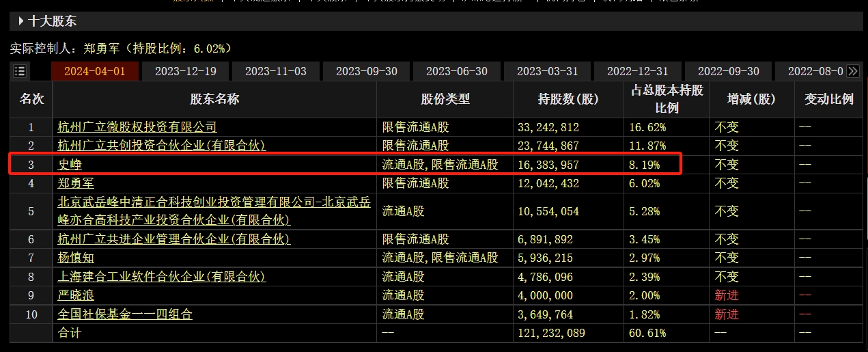Image resolution: width=868 pixels, height=352 pixels.
Task: Open shareholder link 杭州广立微股权投资有限公司
Action: coord(137,126)
